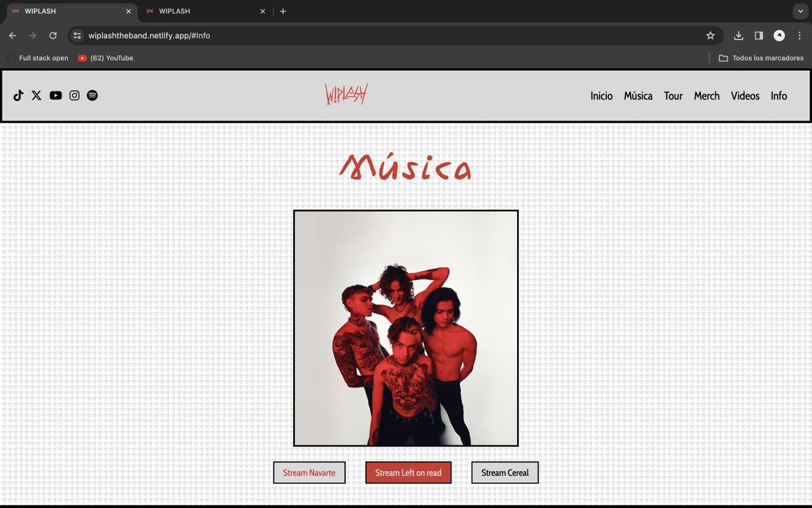
Task: Close the first WIPLASH tab
Action: click(129, 11)
